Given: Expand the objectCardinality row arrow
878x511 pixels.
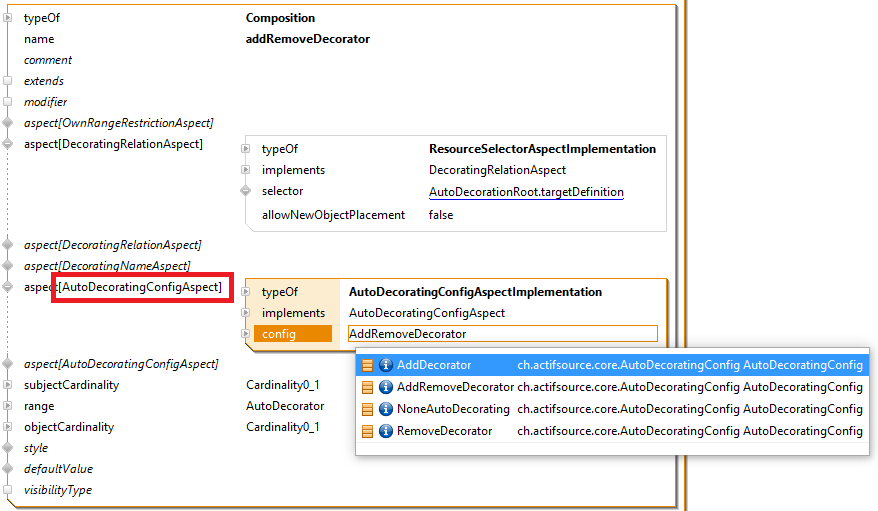Looking at the screenshot, I should point(8,427).
